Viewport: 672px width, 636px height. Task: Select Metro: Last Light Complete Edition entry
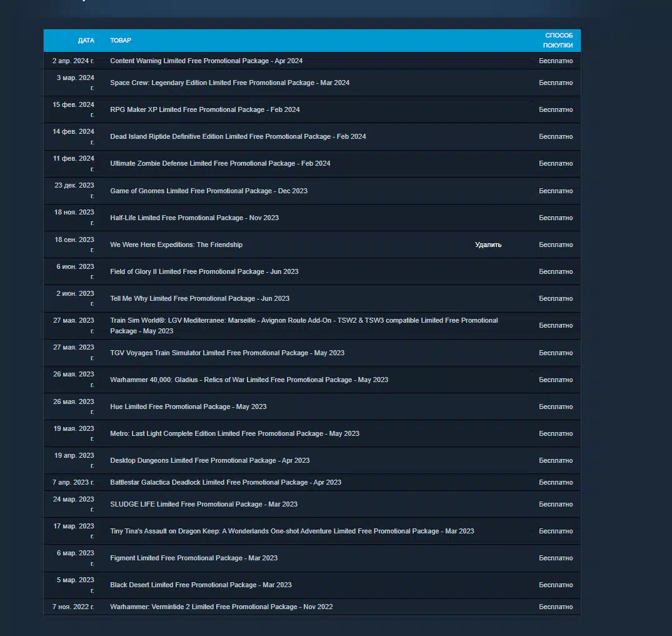click(234, 433)
